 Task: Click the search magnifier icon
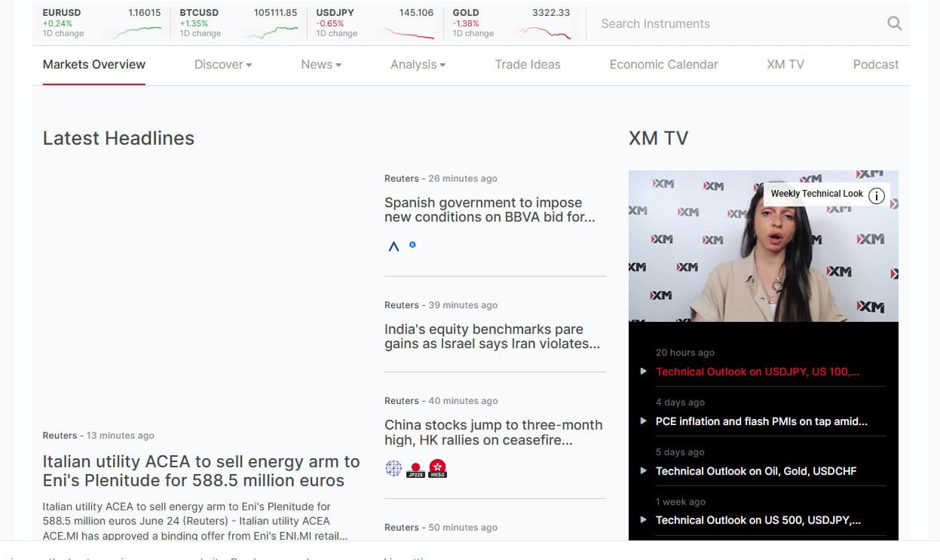tap(894, 23)
